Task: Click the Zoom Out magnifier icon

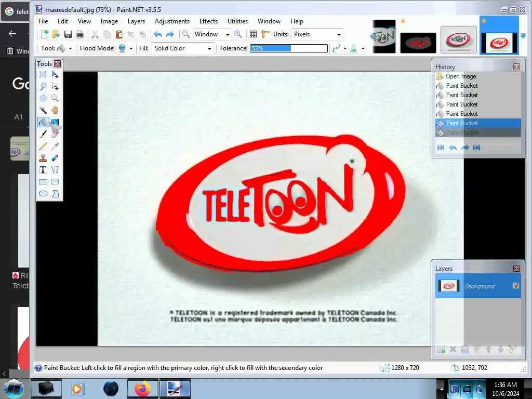Action: click(x=186, y=34)
